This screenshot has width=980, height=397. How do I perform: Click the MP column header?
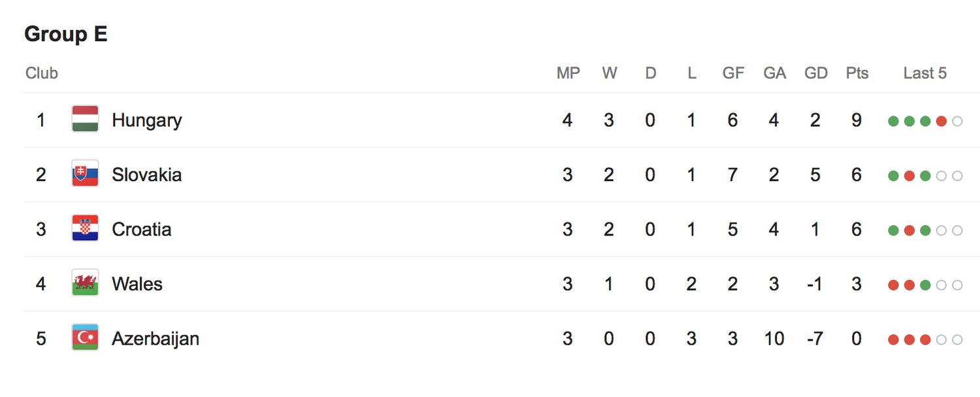point(568,73)
